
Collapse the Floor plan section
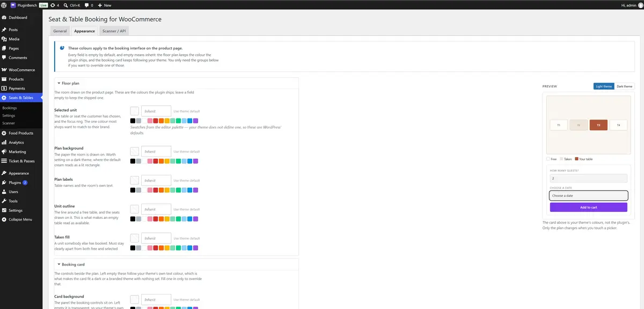[176, 84]
